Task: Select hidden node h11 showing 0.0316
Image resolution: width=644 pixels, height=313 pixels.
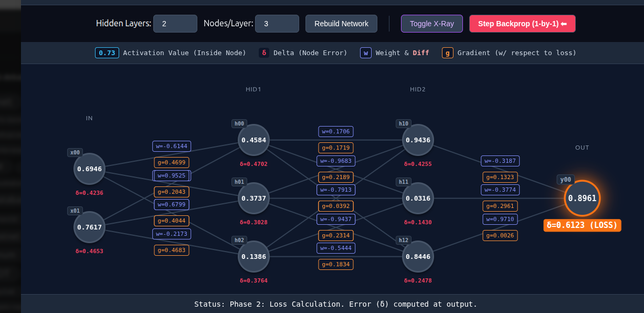Action: point(418,199)
